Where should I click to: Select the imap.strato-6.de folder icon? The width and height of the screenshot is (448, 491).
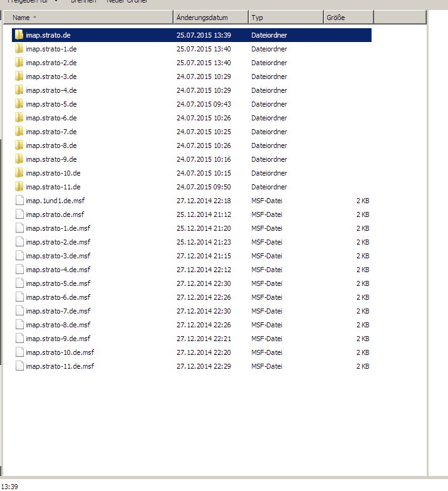click(x=19, y=117)
